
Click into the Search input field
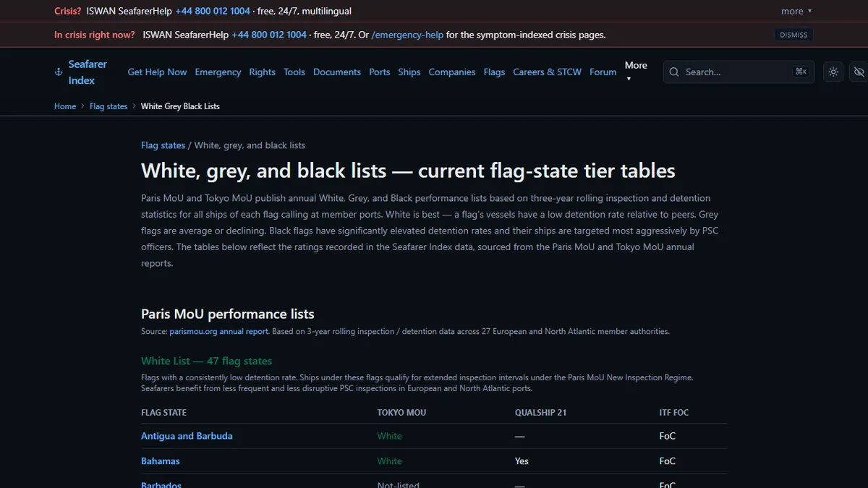(739, 72)
